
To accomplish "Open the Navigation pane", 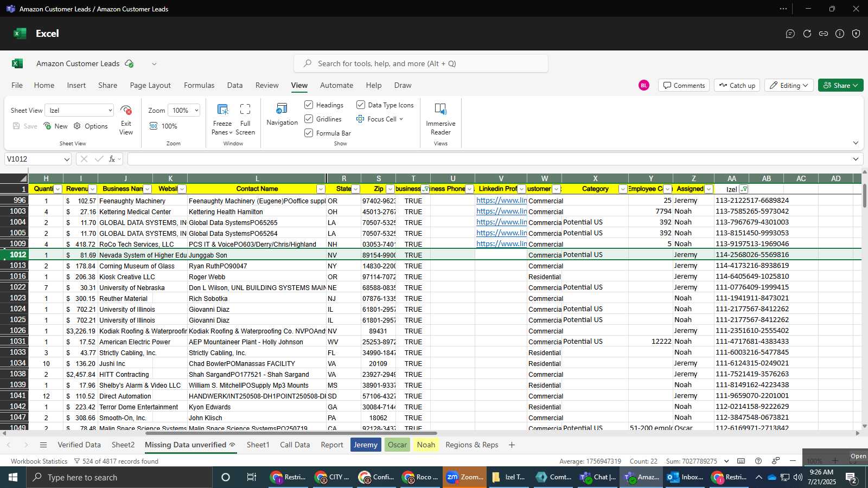I will (x=282, y=114).
